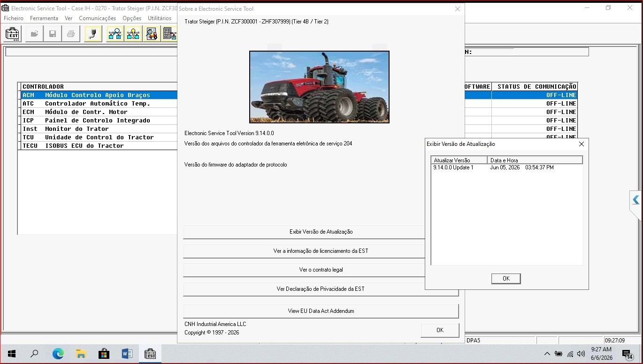Open the controller status magnifier toolbar icon

(x=115, y=34)
